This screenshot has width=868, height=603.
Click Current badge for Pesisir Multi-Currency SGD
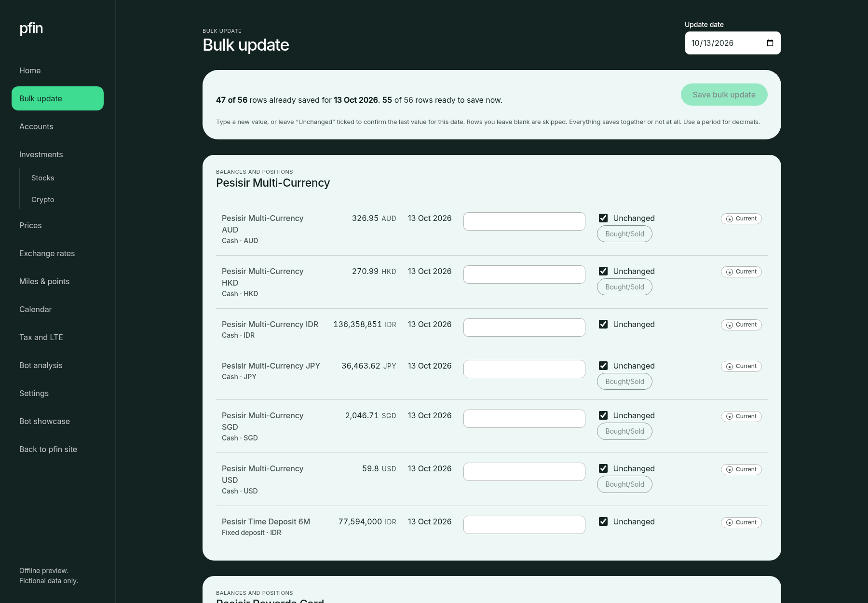tap(741, 416)
